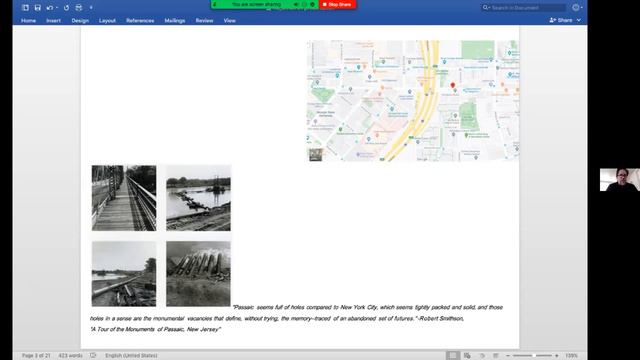Switch to the Layout tab
640x360 pixels.
point(107,20)
